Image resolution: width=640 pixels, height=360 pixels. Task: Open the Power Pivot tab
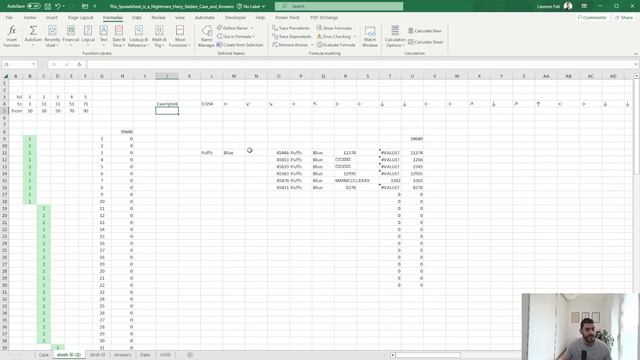pyautogui.click(x=287, y=18)
